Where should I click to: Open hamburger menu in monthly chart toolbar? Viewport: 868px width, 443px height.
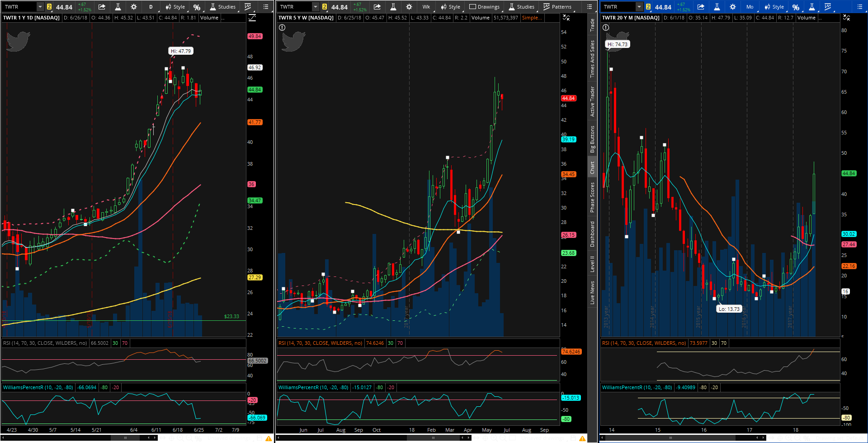point(860,7)
